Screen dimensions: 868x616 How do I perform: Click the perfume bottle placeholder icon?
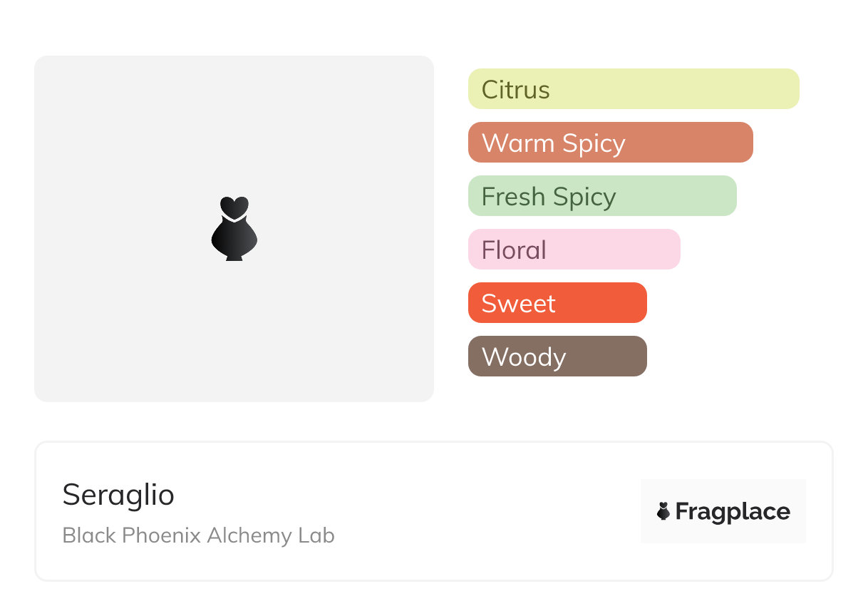234,235
